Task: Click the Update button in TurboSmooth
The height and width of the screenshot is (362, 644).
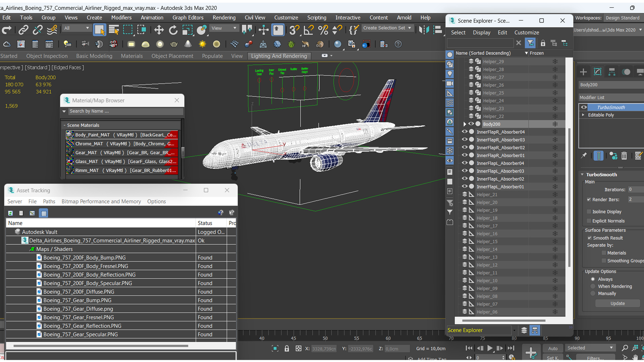Action: [618, 303]
